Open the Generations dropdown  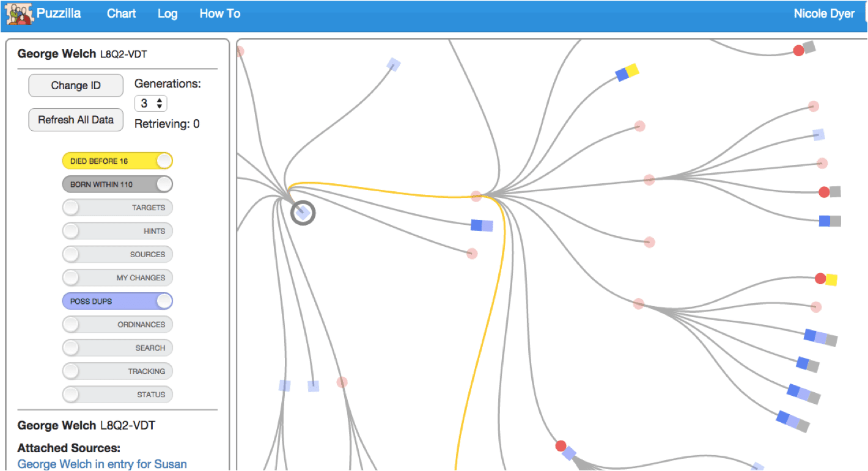point(150,103)
